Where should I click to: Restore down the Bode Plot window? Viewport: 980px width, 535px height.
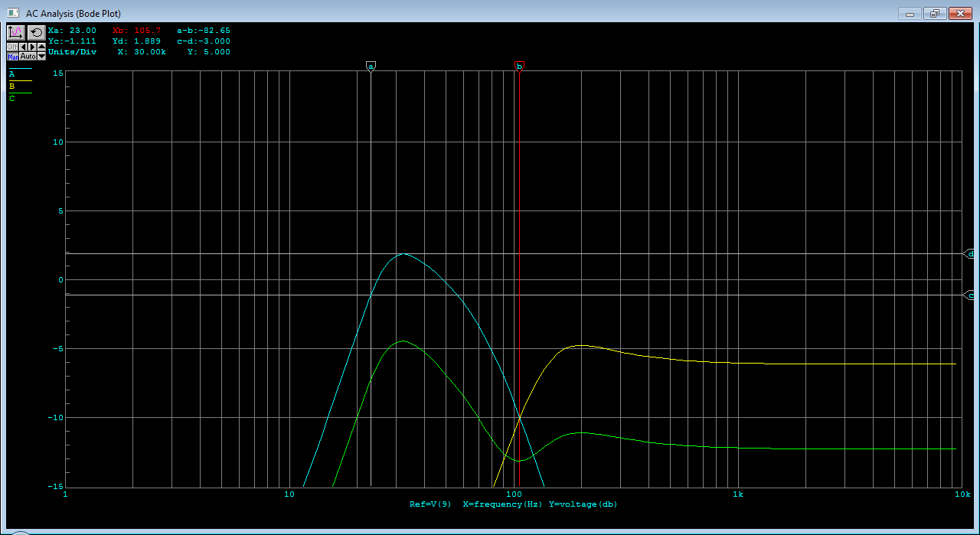tap(934, 13)
